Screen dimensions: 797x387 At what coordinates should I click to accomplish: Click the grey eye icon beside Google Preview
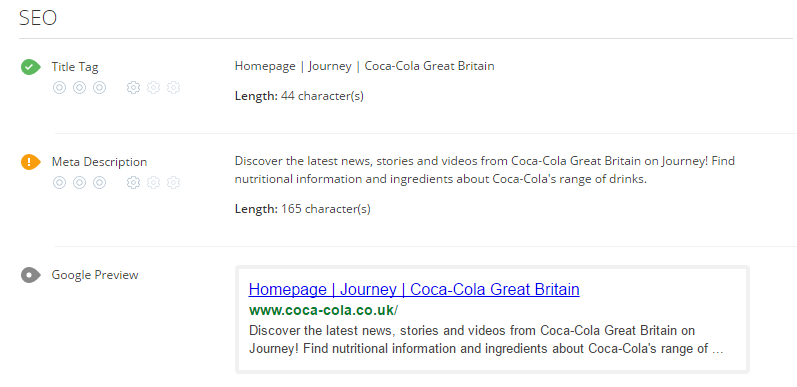tap(30, 275)
